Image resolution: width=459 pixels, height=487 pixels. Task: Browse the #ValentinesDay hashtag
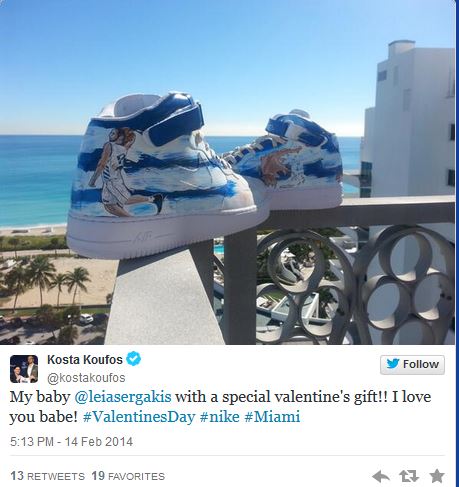point(139,417)
